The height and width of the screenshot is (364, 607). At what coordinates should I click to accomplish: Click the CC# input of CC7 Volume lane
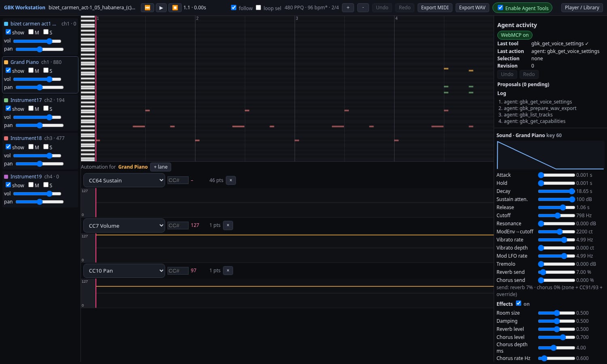point(178,226)
